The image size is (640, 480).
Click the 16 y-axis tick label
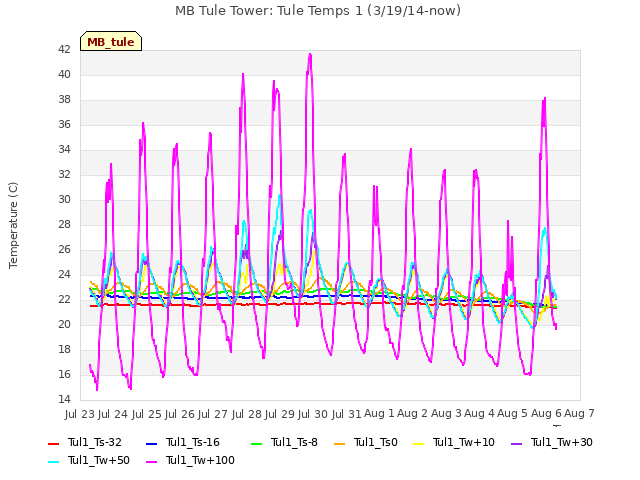coord(64,374)
